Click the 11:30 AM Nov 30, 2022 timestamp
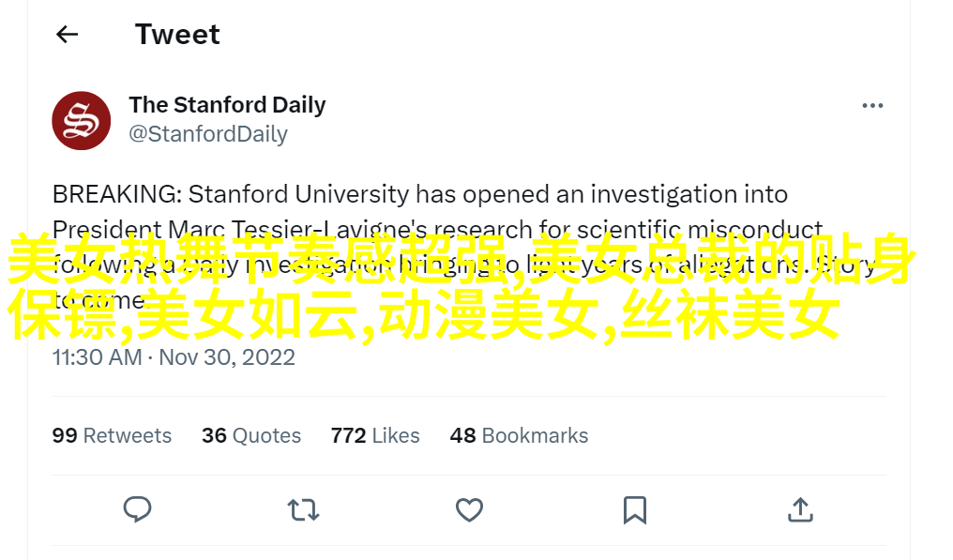Image resolution: width=953 pixels, height=560 pixels. 174,356
